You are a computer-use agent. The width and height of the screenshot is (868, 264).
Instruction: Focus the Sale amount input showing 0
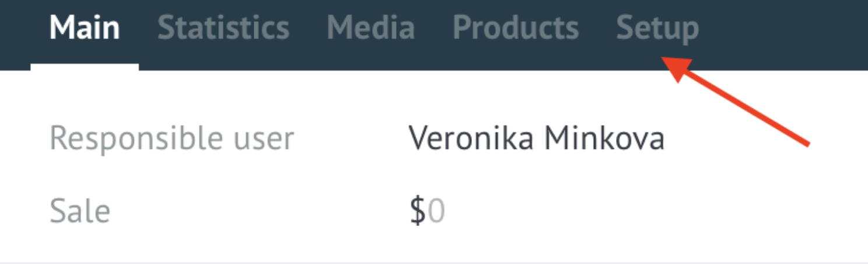pos(436,212)
